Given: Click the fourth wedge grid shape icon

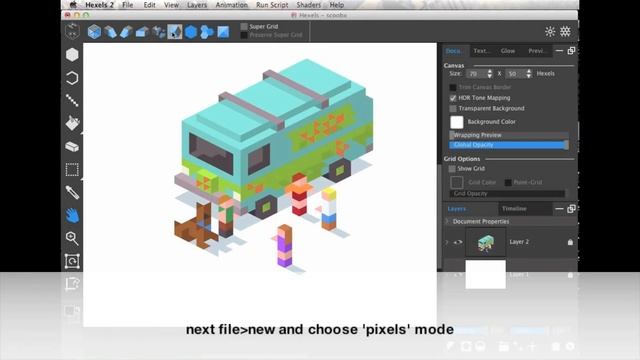Looking at the screenshot, I should 142,32.
